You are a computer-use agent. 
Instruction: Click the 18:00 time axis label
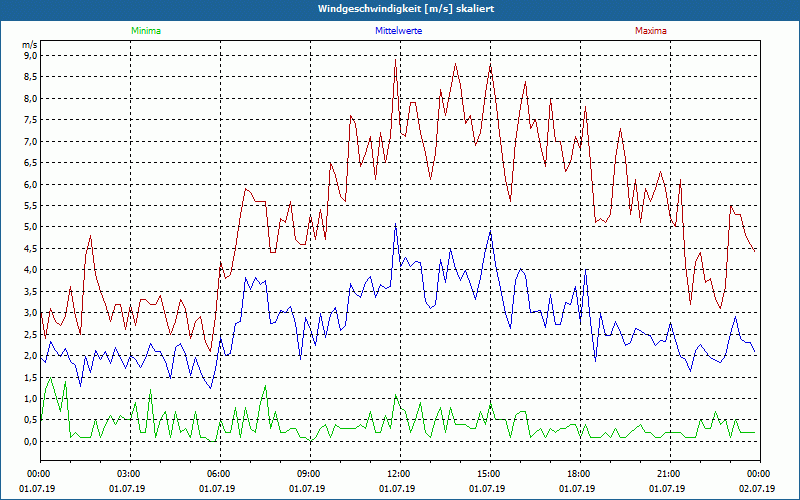580,474
